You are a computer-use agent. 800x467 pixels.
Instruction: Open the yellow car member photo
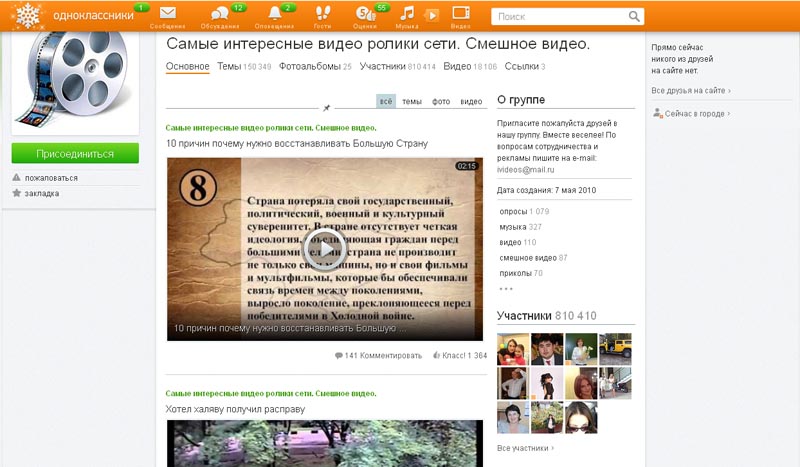coord(615,349)
